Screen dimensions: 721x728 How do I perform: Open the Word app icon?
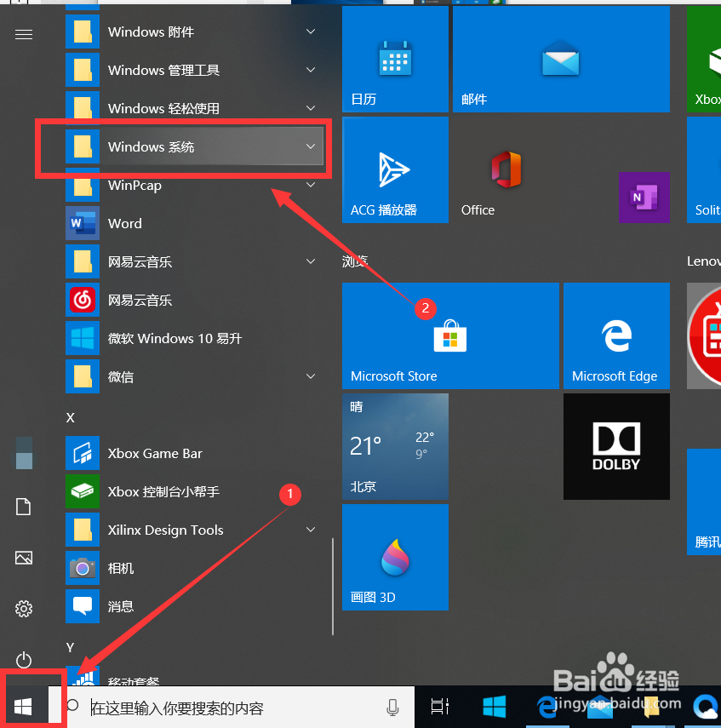tap(83, 223)
